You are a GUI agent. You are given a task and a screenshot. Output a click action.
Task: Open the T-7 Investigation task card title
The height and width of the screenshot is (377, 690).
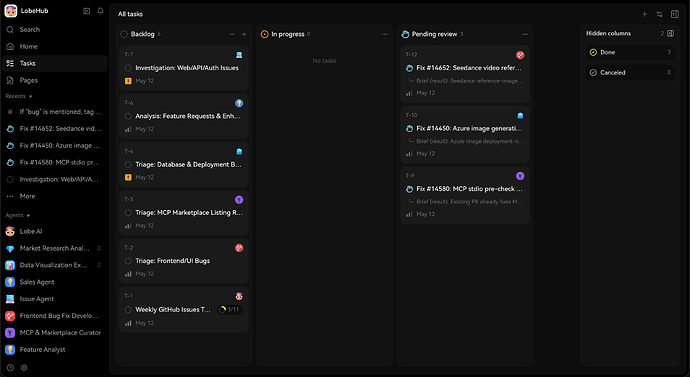click(187, 68)
